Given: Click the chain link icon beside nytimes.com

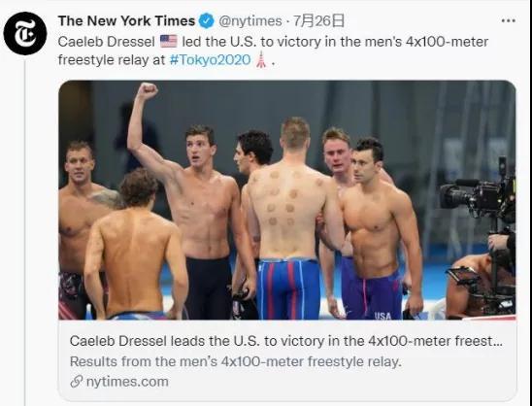Looking at the screenshot, I should pyautogui.click(x=77, y=381).
